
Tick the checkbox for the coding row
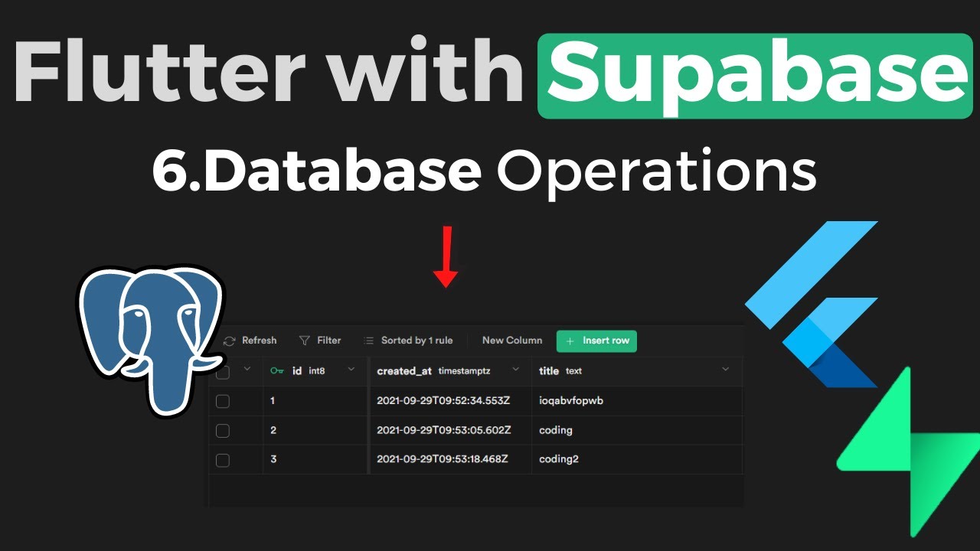pyautogui.click(x=223, y=431)
